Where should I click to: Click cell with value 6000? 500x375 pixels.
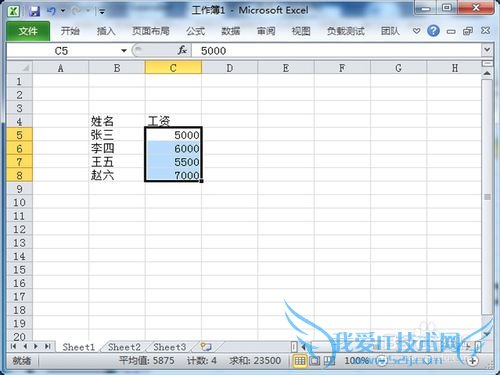173,148
